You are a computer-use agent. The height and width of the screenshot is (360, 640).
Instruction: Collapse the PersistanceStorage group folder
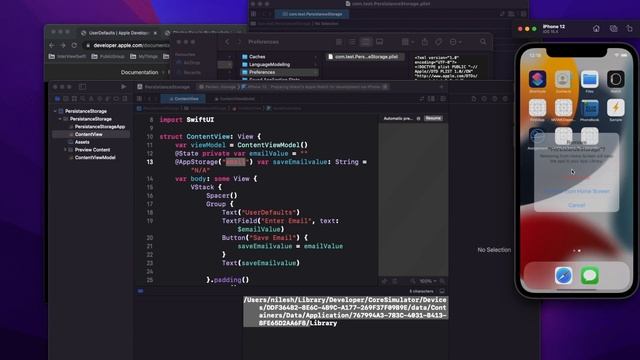60,119
